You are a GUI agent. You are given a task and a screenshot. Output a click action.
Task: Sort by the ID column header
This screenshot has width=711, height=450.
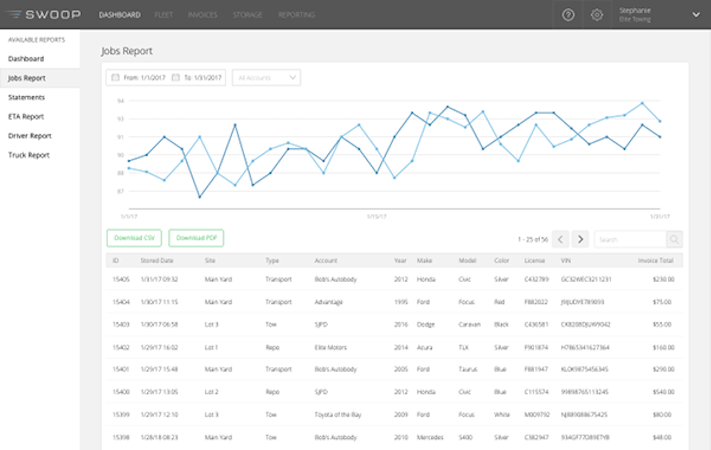click(116, 261)
